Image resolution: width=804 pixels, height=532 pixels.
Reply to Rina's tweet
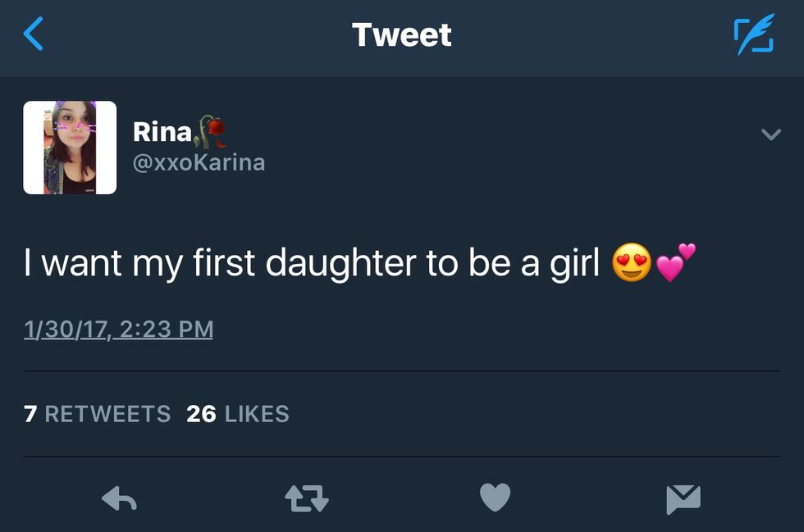(119, 498)
